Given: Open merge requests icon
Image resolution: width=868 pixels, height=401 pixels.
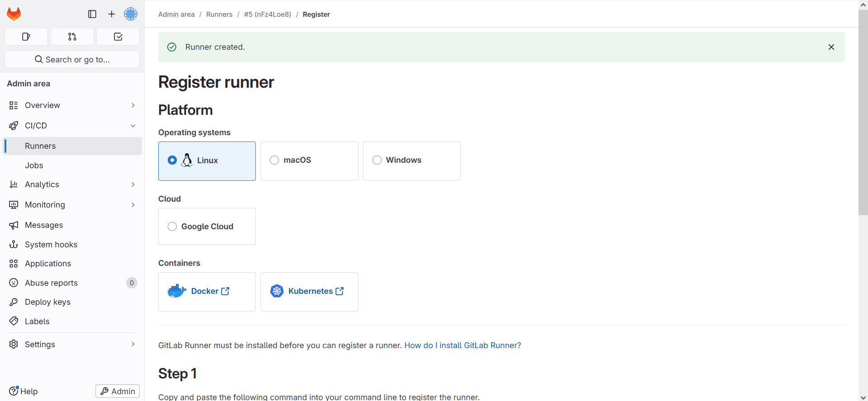Looking at the screenshot, I should (x=72, y=37).
